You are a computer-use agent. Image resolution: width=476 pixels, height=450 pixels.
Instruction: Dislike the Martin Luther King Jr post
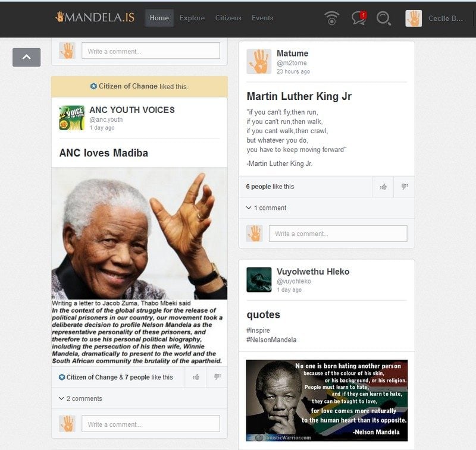404,187
